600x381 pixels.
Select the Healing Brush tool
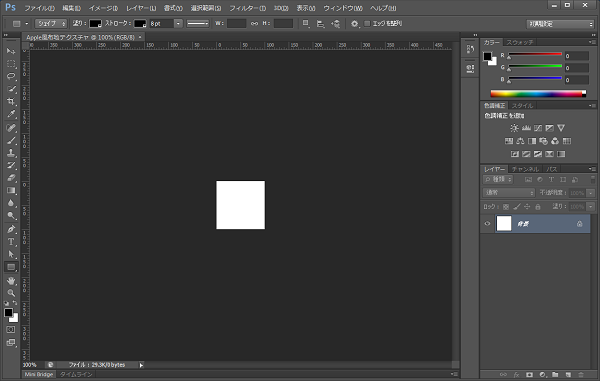pos(11,127)
